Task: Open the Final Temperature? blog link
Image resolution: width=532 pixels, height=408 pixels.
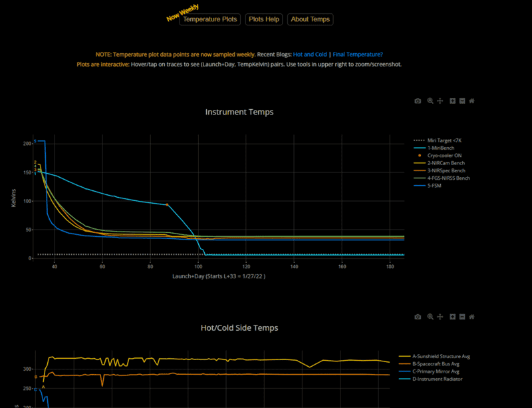Action: (x=362, y=55)
